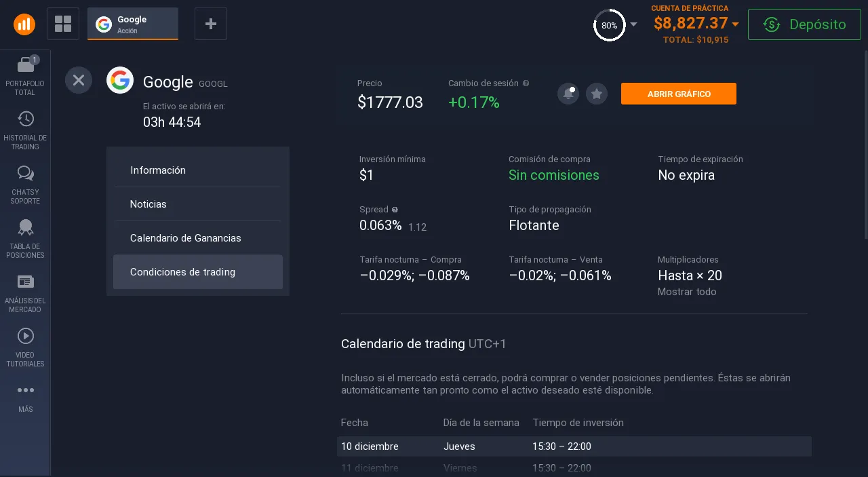Click the overnight sell fee −0.02%; −0.061%

(x=560, y=275)
